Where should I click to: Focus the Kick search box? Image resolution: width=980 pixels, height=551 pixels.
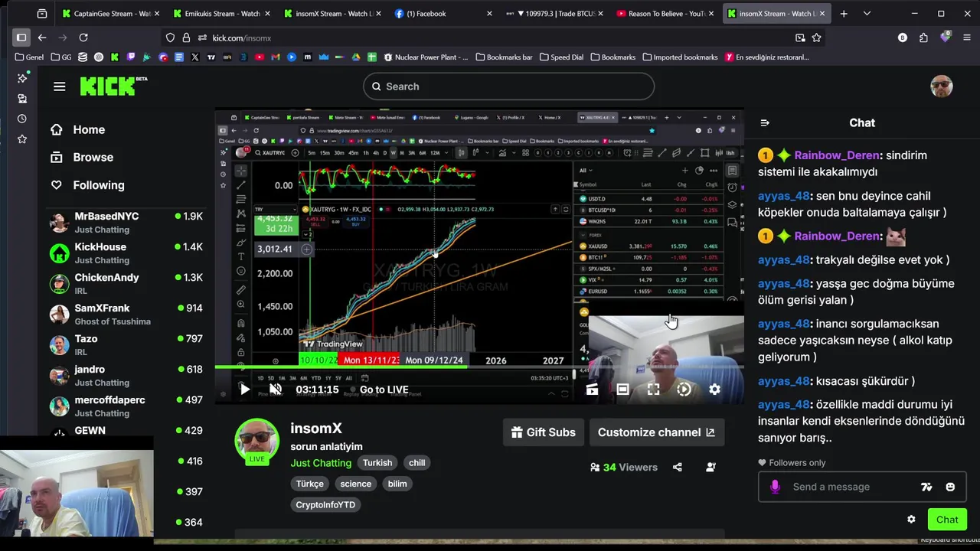508,86
